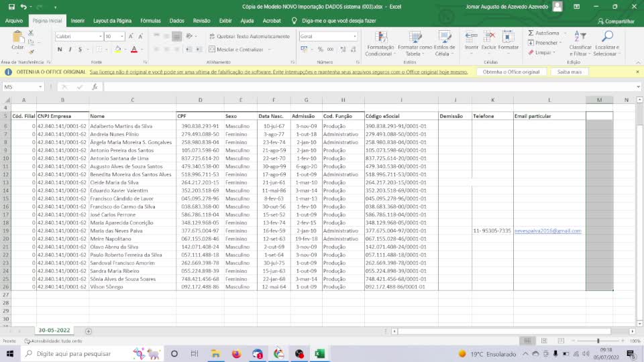Click the increase decimal places icon
644x362 pixels.
pos(343,49)
